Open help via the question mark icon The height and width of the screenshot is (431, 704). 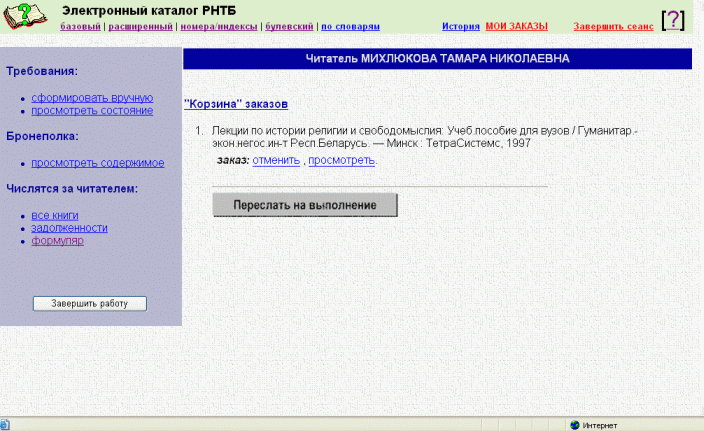[x=675, y=19]
